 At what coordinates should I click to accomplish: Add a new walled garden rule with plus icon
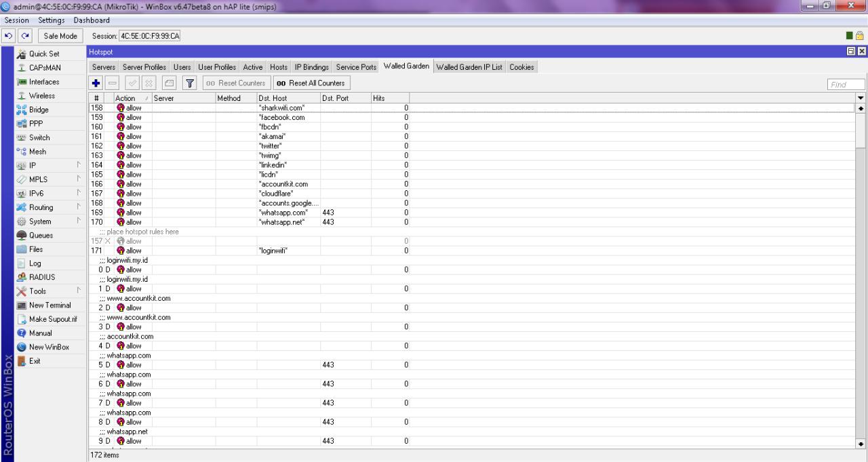tap(96, 83)
